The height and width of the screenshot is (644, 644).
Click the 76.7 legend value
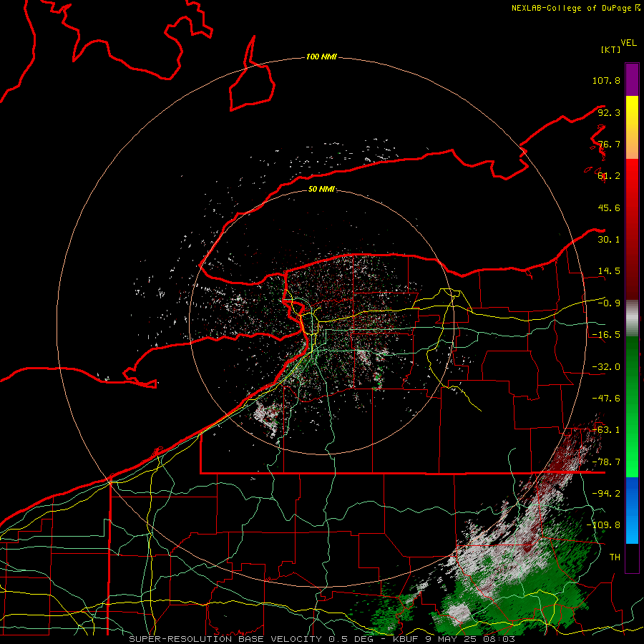click(609, 144)
